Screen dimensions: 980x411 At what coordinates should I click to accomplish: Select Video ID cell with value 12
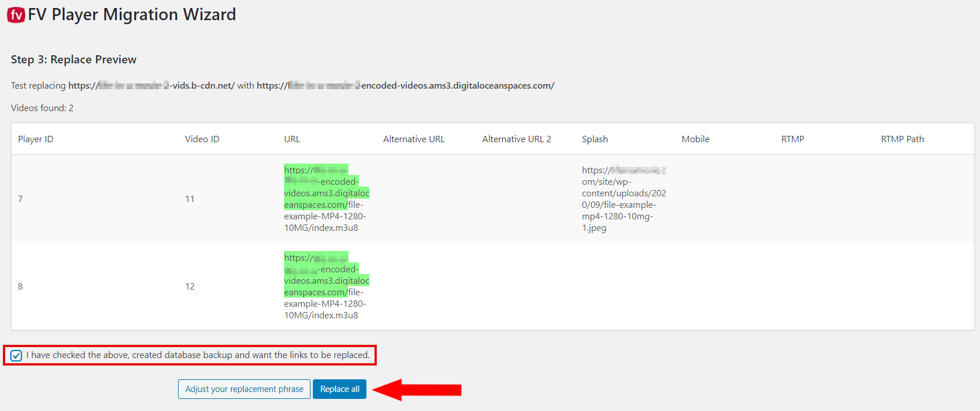point(190,287)
